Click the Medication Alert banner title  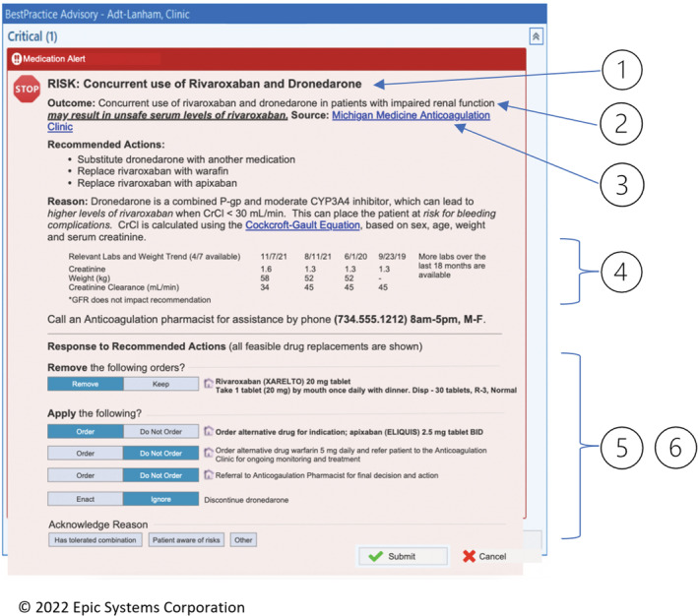click(54, 59)
